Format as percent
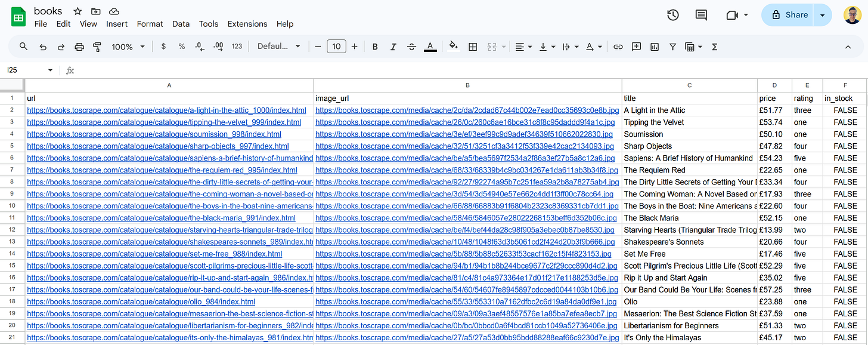Viewport: 868px width, 345px height. 182,47
